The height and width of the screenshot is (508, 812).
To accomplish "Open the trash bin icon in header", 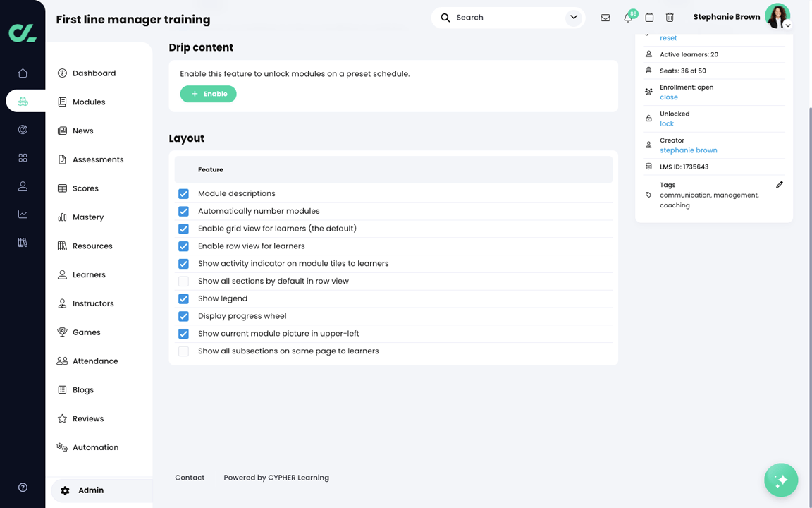I will [x=670, y=18].
